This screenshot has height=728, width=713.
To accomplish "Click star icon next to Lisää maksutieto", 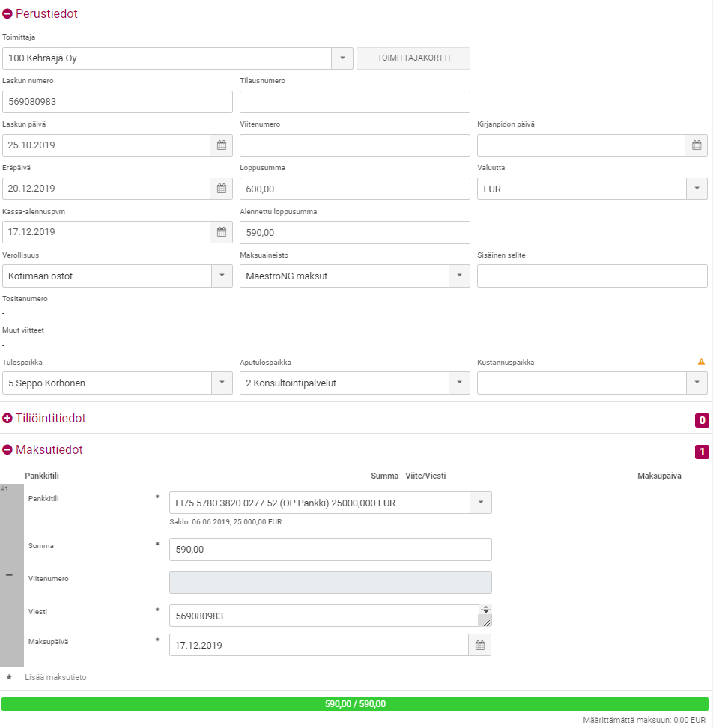I will (9, 677).
